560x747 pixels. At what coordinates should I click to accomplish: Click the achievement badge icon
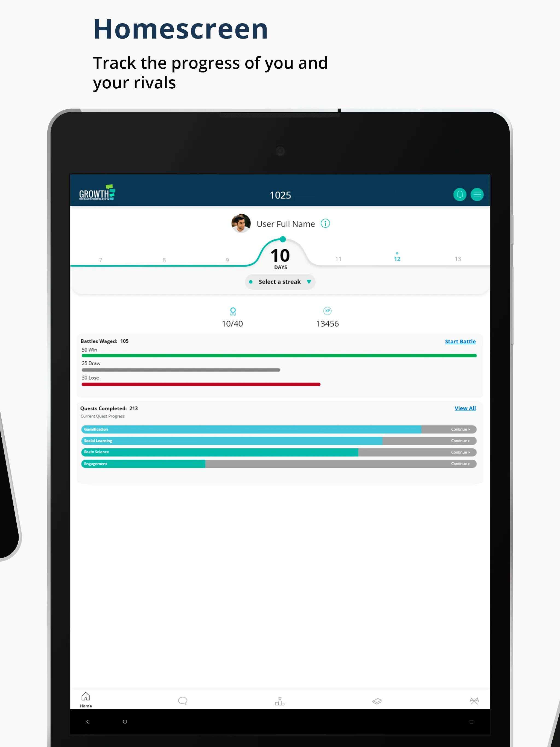(233, 311)
